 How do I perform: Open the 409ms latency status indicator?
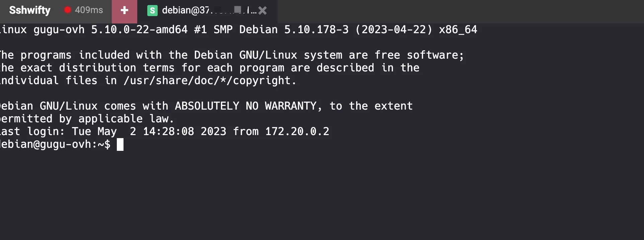point(84,10)
